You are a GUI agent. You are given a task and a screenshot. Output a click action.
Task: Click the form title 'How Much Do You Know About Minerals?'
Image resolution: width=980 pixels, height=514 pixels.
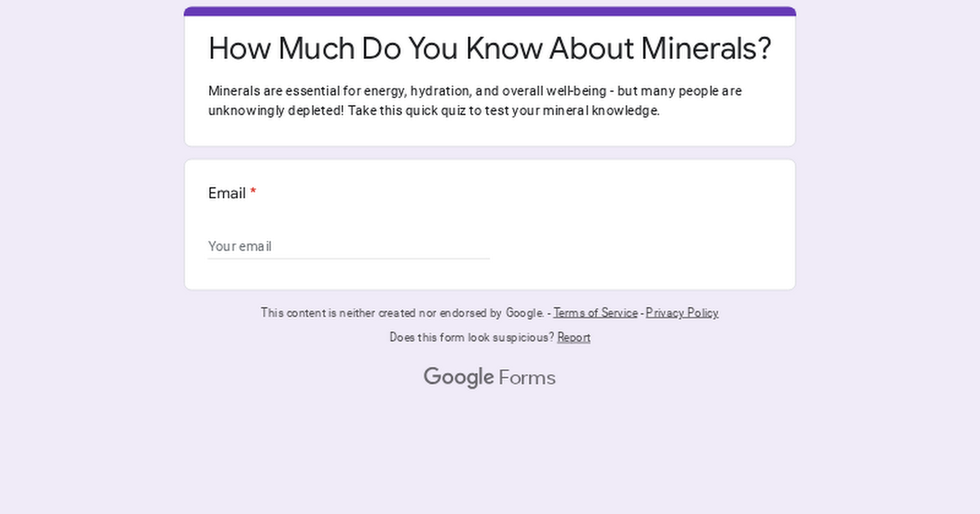pos(489,48)
